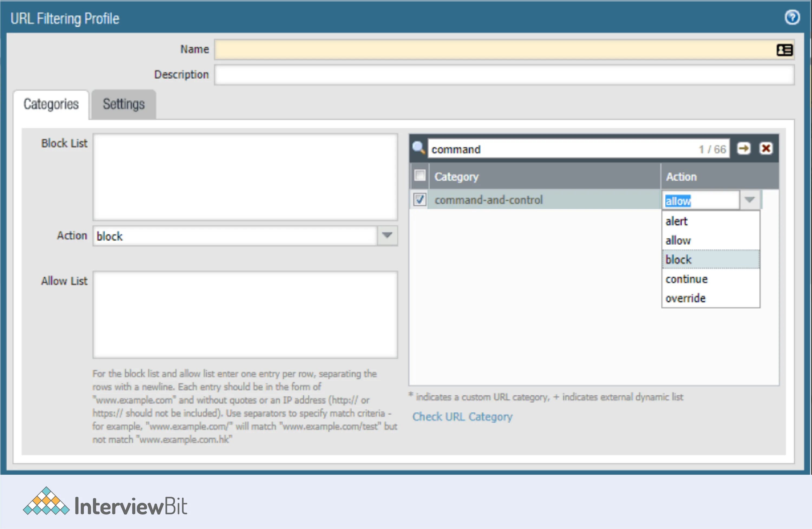Screen dimensions: 812x529
Task: Click inside the Block List text area
Action: point(245,177)
